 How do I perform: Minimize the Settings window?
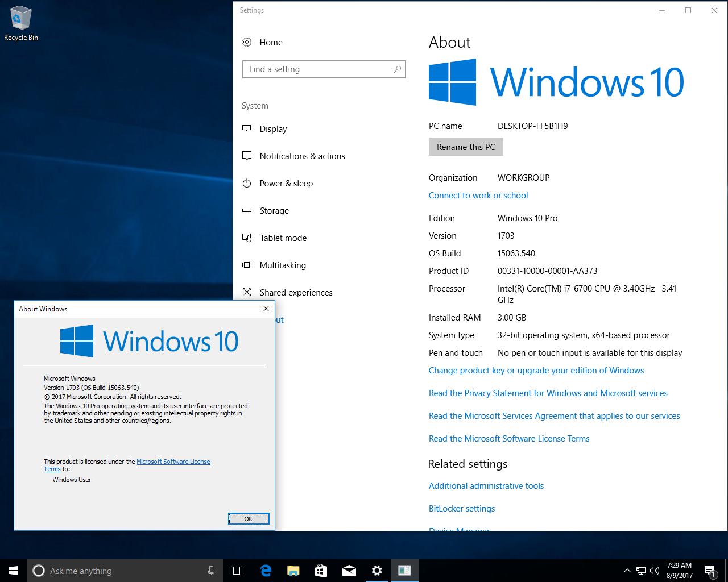coord(662,10)
